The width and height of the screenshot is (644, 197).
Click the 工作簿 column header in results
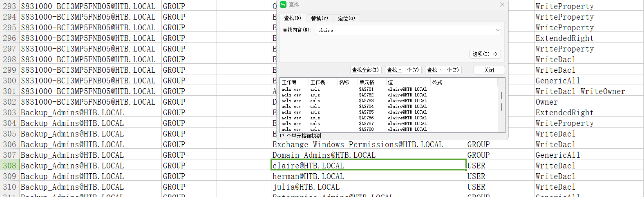point(289,82)
